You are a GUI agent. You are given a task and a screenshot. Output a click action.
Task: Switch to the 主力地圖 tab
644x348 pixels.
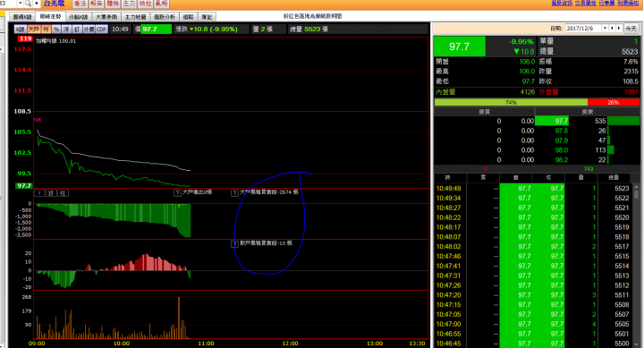136,17
